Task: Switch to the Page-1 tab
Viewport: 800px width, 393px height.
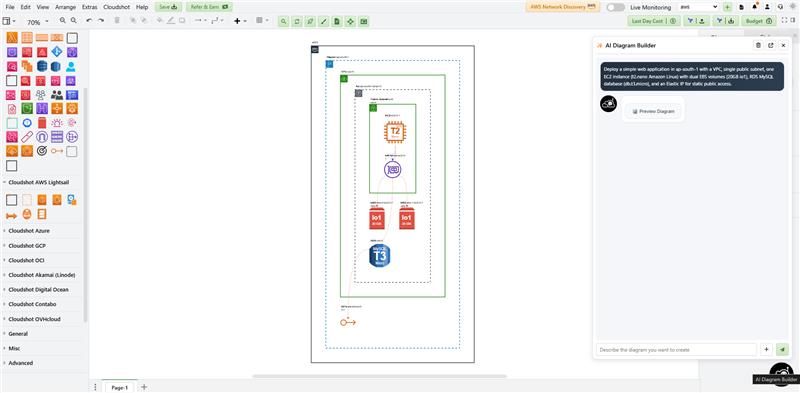Action: [x=120, y=387]
